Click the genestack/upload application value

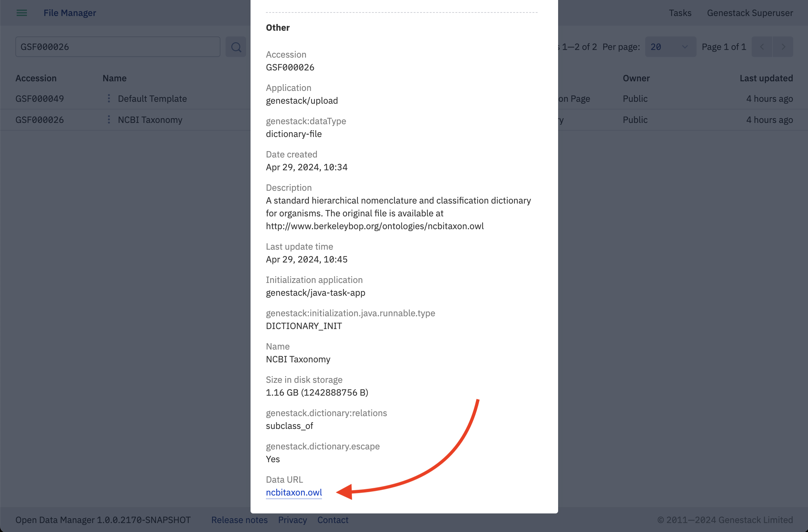[x=302, y=101]
